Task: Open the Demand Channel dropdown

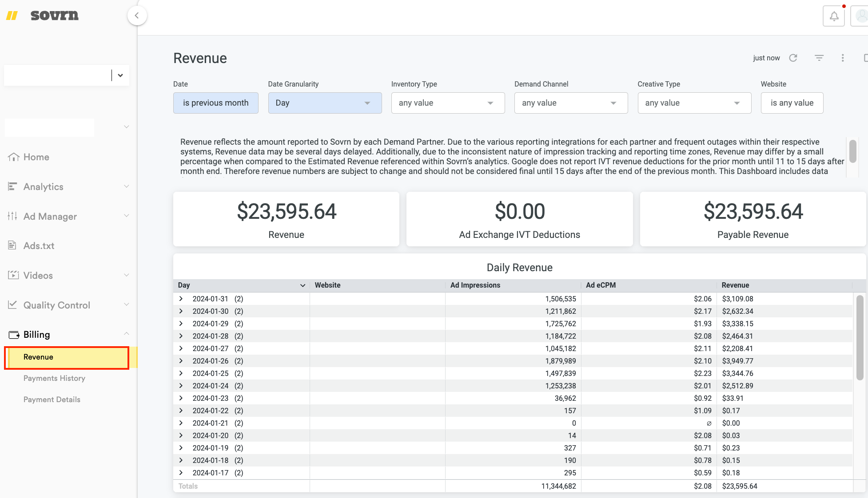Action: pos(571,103)
